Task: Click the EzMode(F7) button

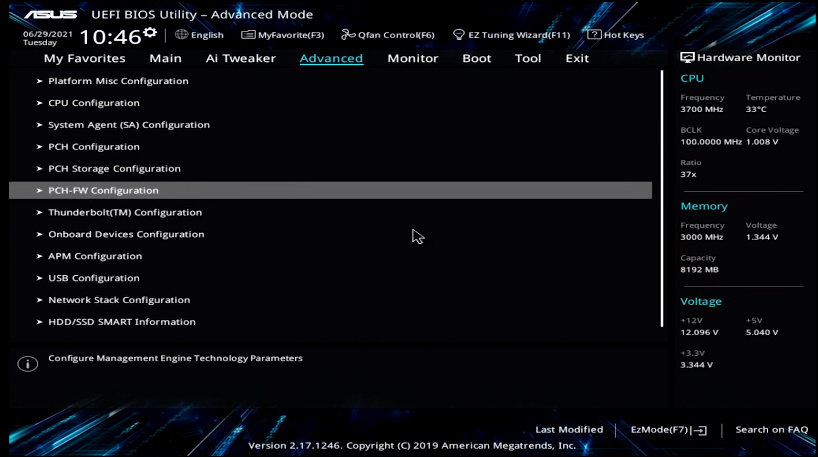Action: pyautogui.click(x=668, y=430)
